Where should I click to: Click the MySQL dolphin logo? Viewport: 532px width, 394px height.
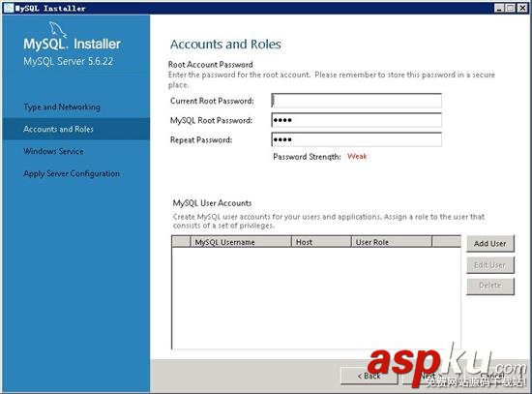(57, 30)
